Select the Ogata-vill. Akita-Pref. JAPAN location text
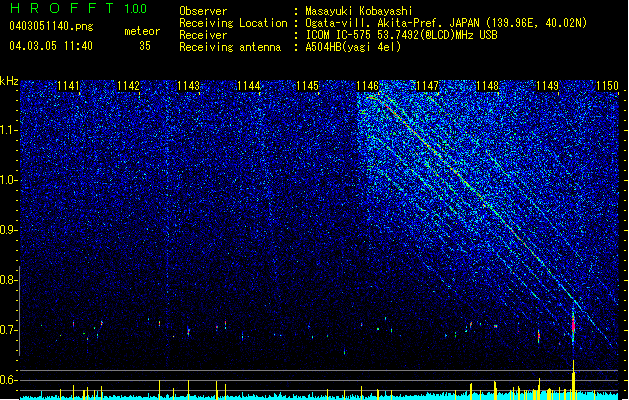Screen dimensions: 629x400 [446, 23]
